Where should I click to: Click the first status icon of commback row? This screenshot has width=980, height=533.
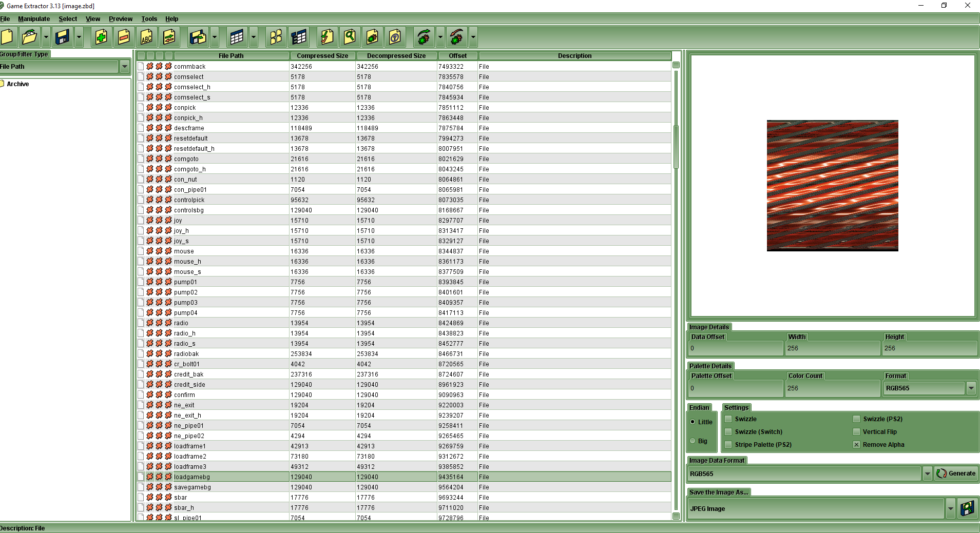coord(150,66)
